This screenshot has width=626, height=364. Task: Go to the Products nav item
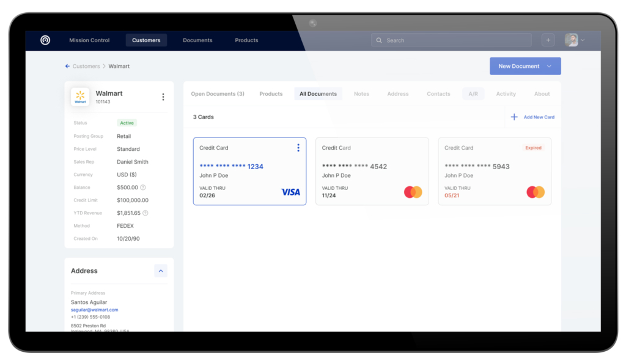[x=246, y=40]
